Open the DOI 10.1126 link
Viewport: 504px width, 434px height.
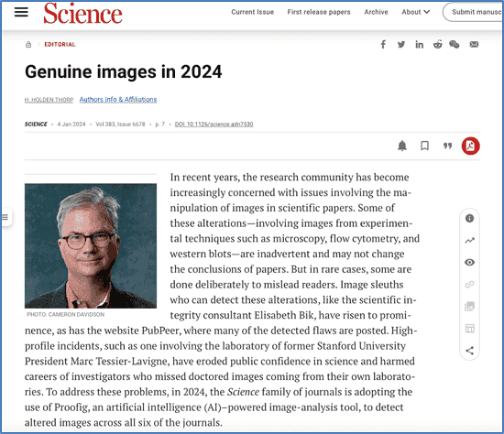pos(214,125)
